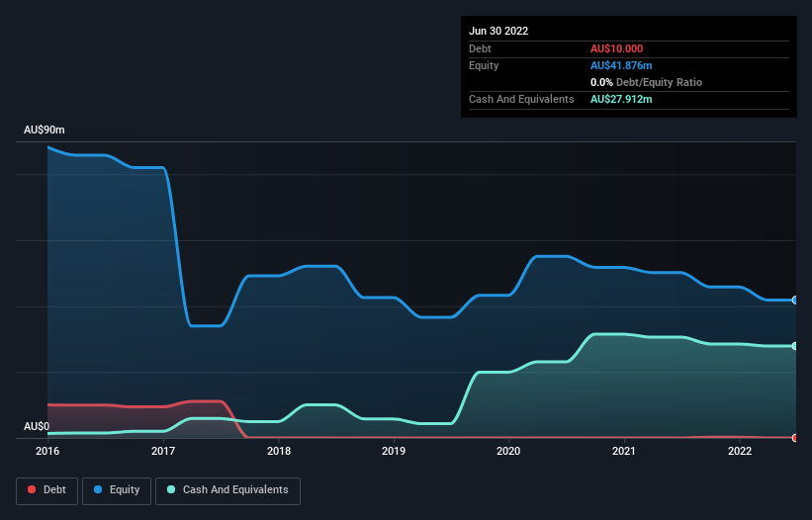Screen dimensions: 812x520
Task: Click the AU$27.912m cash value
Action: 621,99
